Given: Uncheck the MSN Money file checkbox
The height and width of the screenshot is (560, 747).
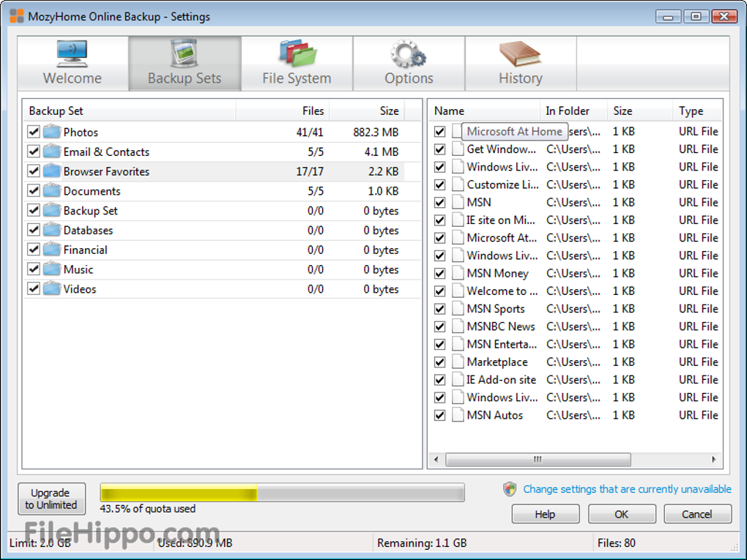Looking at the screenshot, I should click(x=439, y=273).
